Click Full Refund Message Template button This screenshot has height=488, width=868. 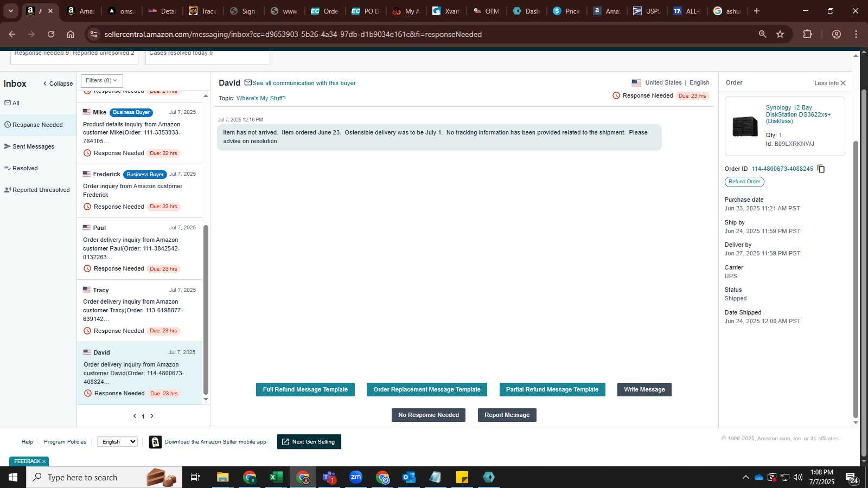click(305, 389)
